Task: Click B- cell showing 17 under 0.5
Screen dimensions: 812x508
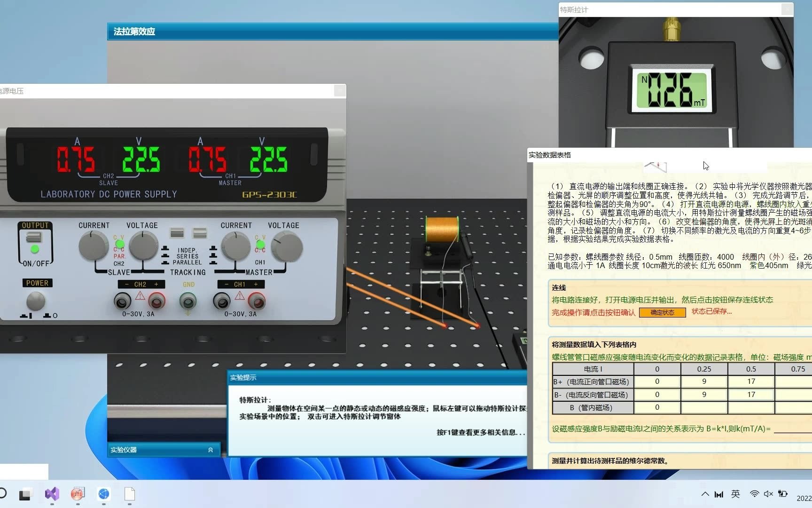Action: [751, 395]
